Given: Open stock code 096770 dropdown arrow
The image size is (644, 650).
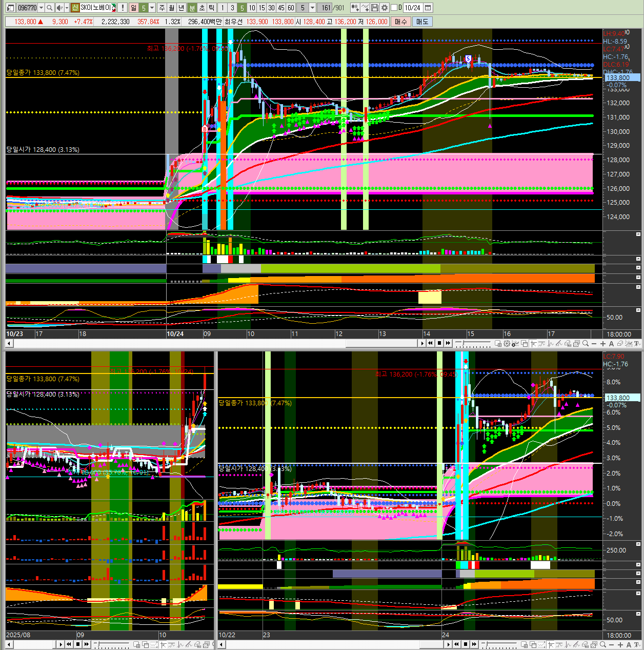Looking at the screenshot, I should (41, 8).
